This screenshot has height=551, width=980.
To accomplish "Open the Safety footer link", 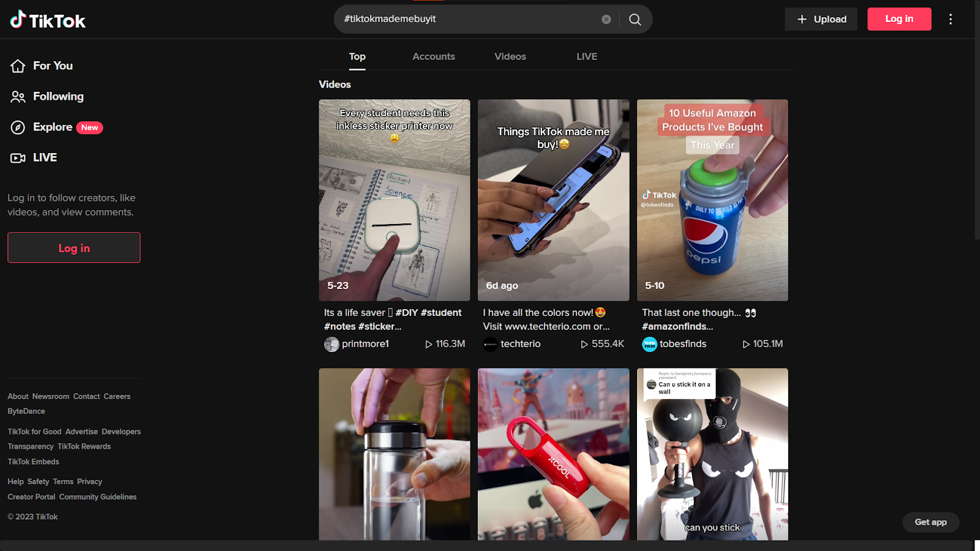I will coord(38,482).
